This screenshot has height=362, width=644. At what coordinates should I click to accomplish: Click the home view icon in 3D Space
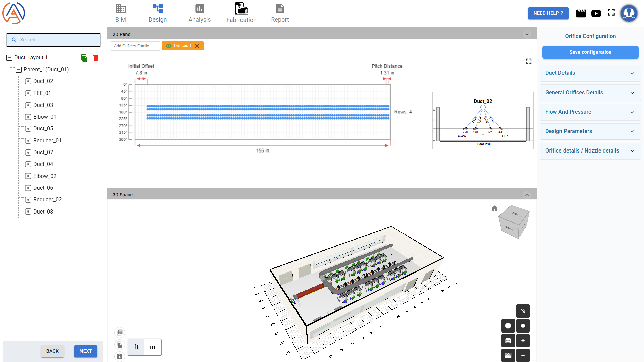tap(495, 208)
